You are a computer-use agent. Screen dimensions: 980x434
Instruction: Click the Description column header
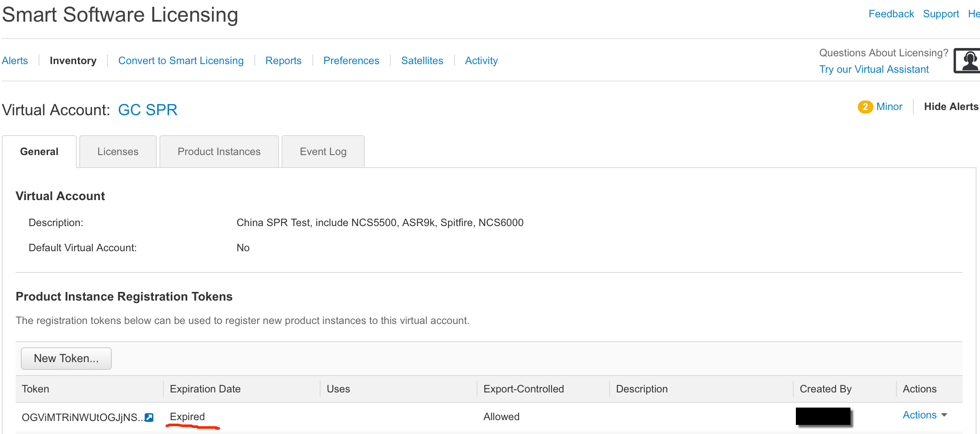pyautogui.click(x=642, y=389)
